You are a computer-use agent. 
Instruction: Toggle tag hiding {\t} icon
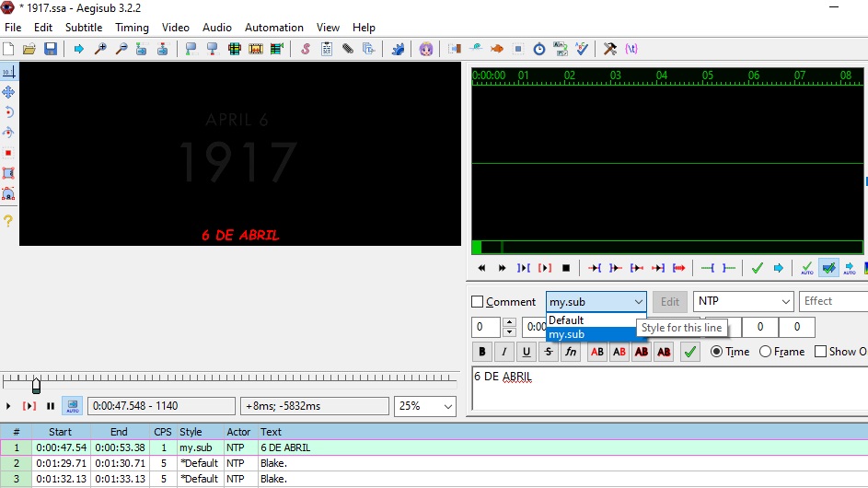point(631,49)
